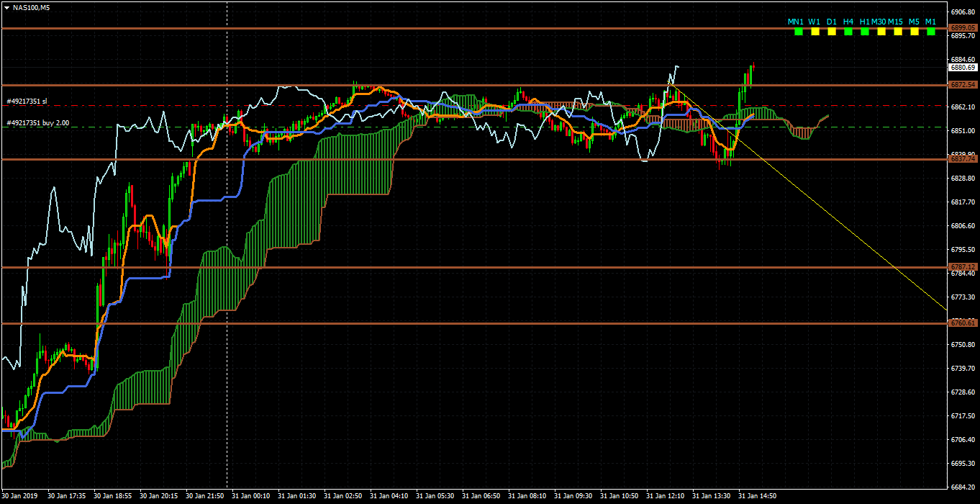This screenshot has height=504, width=980.
Task: Open the NAS100,M5 chart dropdown arrow
Action: (7, 7)
